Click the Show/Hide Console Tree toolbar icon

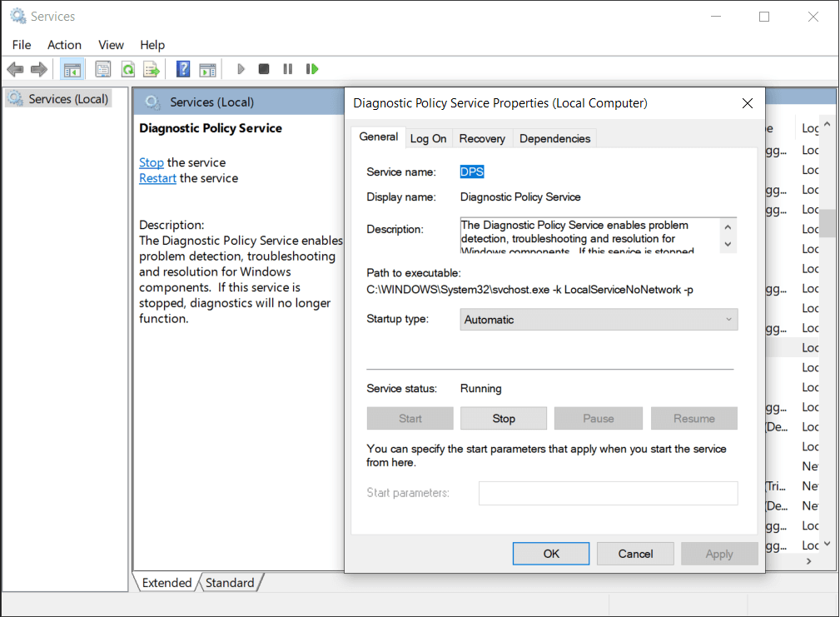pyautogui.click(x=72, y=69)
